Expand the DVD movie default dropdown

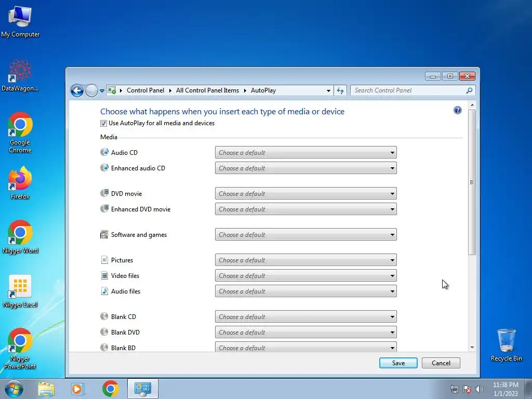click(x=305, y=193)
